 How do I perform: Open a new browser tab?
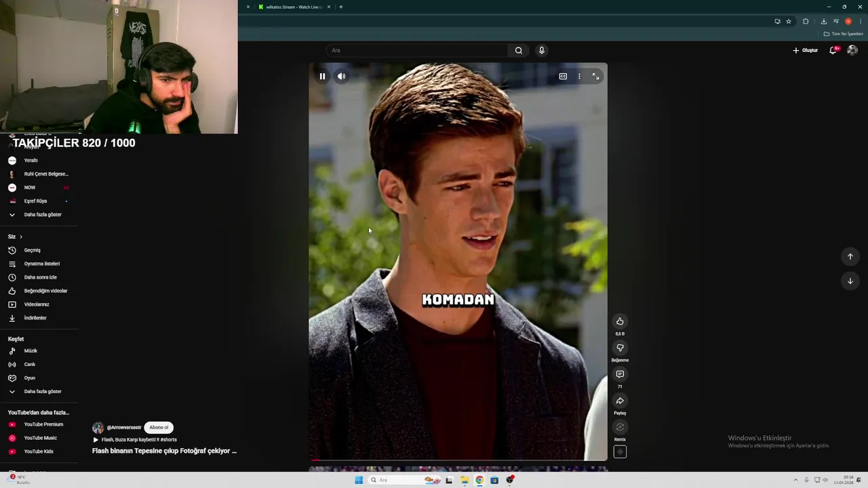(341, 7)
